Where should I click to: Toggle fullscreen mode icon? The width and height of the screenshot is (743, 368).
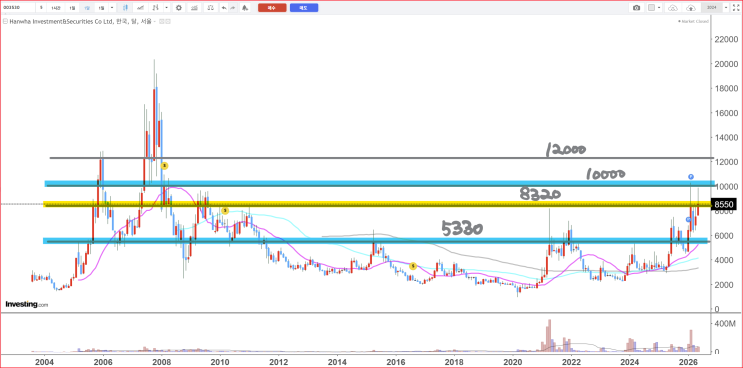736,8
